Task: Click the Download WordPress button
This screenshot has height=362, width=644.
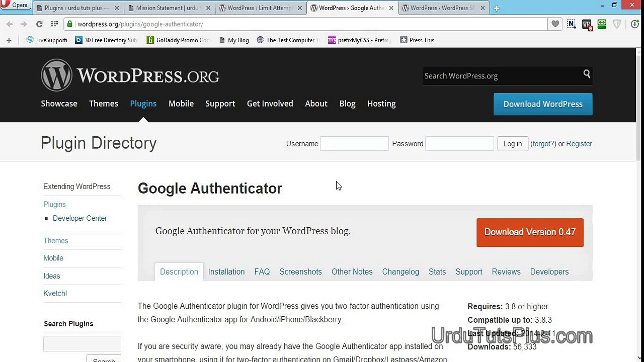Action: coord(543,104)
